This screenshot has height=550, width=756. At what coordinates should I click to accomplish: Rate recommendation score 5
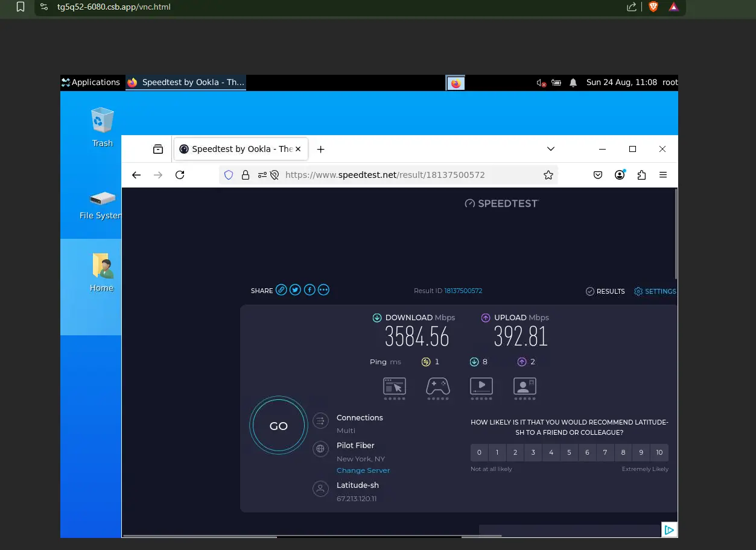(x=569, y=452)
